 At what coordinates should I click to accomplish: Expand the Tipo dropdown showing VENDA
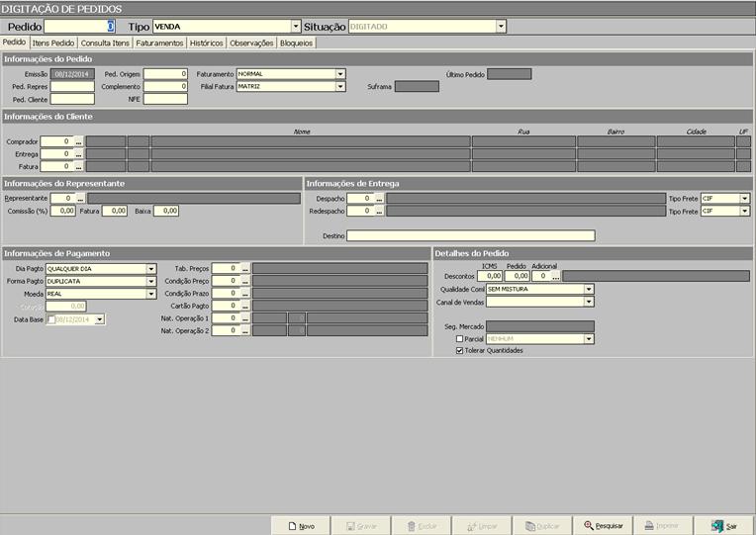295,27
